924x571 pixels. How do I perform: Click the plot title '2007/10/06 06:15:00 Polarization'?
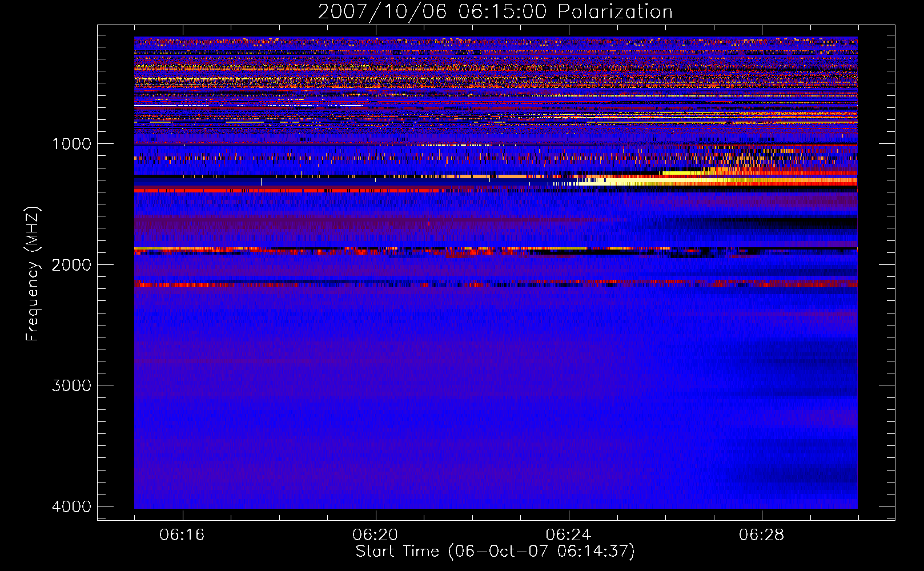[x=495, y=11]
